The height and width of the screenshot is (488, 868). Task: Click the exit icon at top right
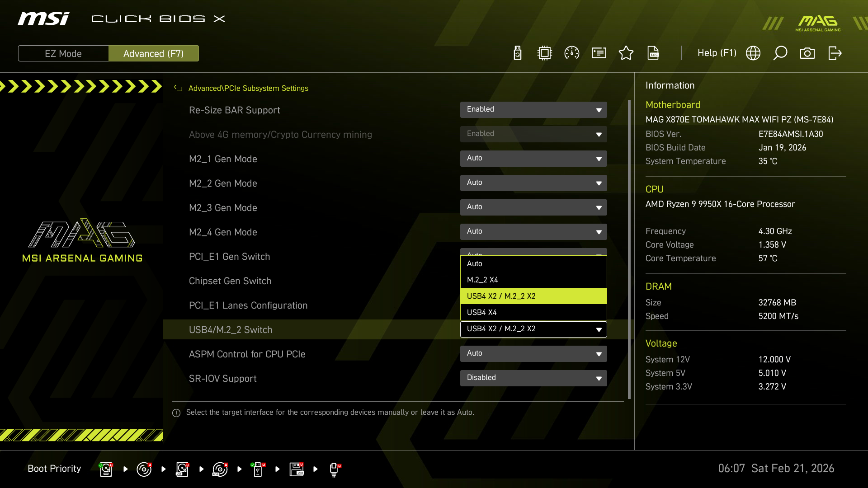coord(835,53)
